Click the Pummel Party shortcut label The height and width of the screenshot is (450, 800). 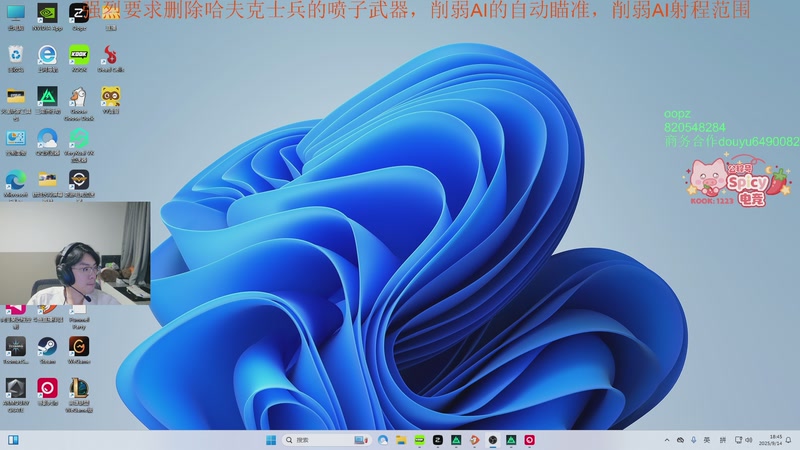[79, 323]
